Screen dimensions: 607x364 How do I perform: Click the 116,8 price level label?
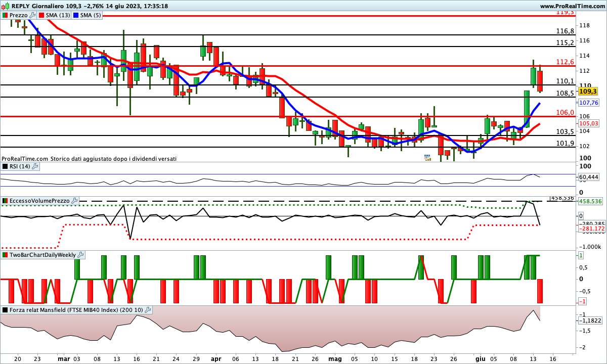pos(565,31)
